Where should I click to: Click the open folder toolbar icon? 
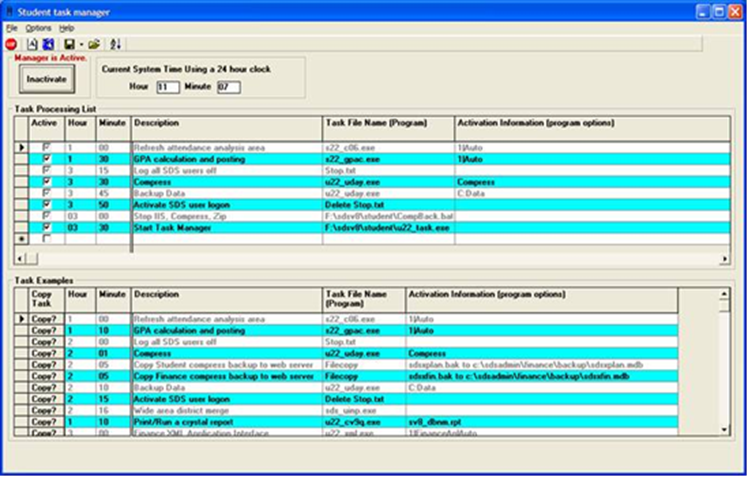tap(94, 44)
